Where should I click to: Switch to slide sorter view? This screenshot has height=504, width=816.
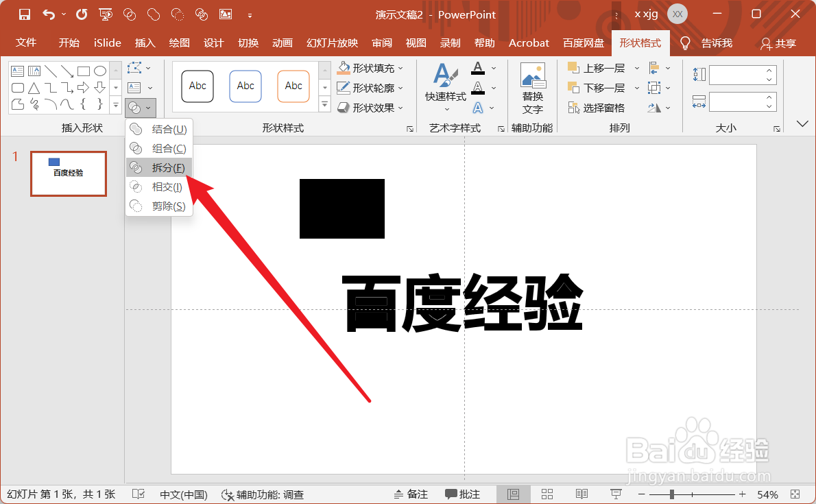[547, 494]
